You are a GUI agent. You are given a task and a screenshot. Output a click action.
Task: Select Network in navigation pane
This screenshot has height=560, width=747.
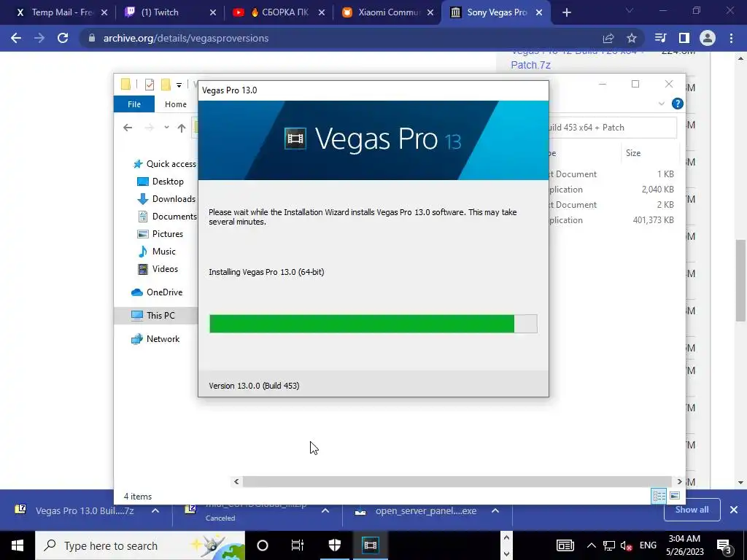click(x=156, y=339)
